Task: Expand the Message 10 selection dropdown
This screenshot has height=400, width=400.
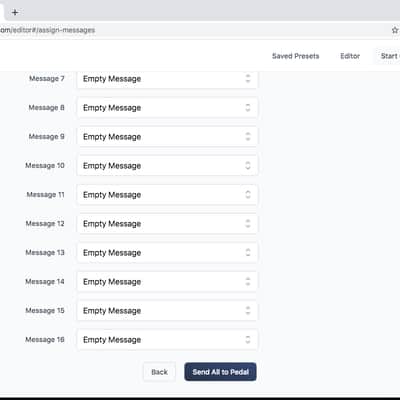Action: [167, 166]
